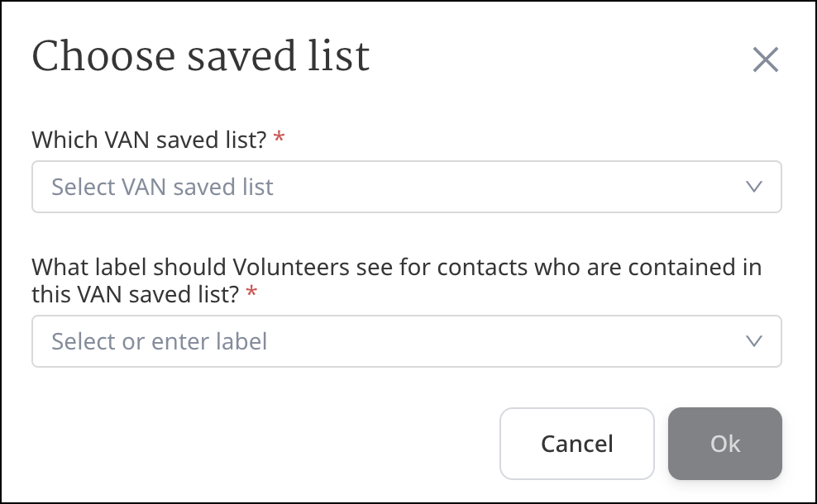Click the red asterisk after "this VAN saved list?"
817x504 pixels.
coord(251,294)
